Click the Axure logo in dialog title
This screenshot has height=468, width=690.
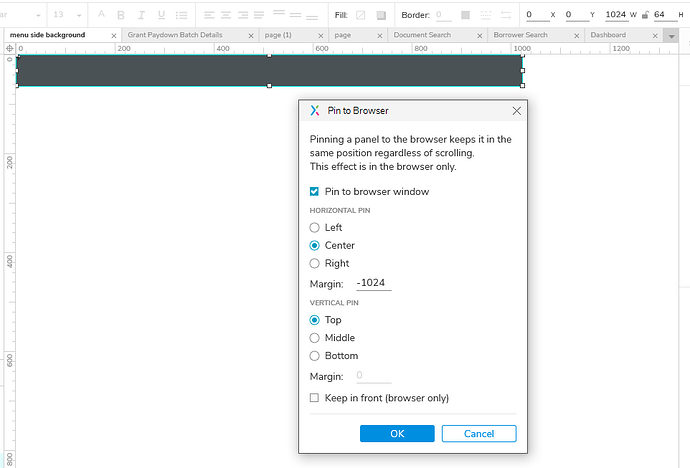[x=315, y=110]
